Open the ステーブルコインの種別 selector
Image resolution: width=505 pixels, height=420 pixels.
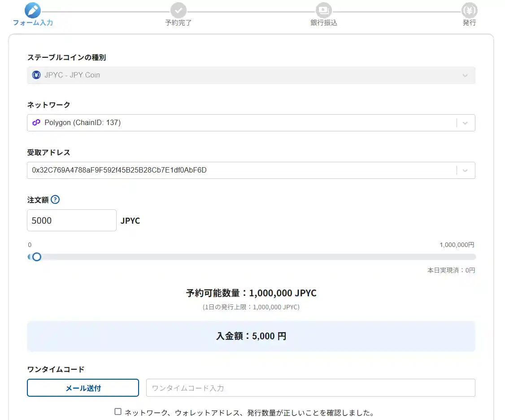tap(251, 75)
